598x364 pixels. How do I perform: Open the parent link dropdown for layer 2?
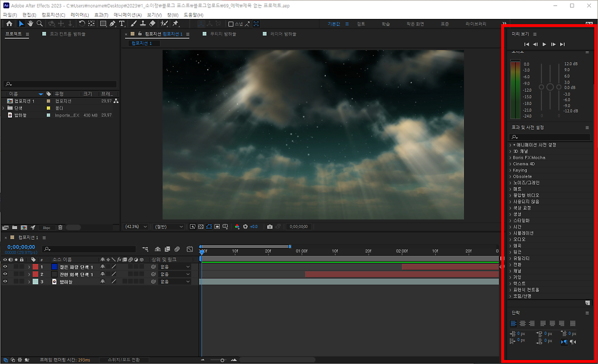(174, 274)
